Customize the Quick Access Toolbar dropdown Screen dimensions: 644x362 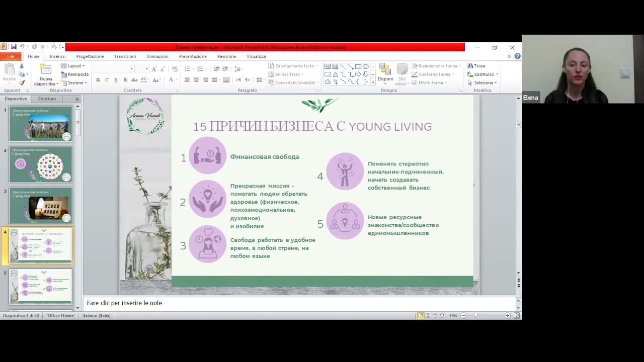pyautogui.click(x=63, y=47)
